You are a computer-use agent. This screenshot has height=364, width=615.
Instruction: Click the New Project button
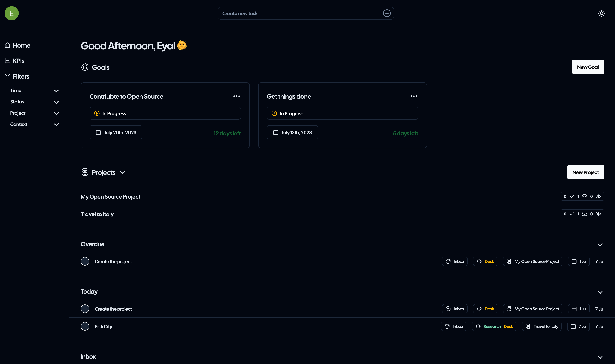[x=585, y=172]
